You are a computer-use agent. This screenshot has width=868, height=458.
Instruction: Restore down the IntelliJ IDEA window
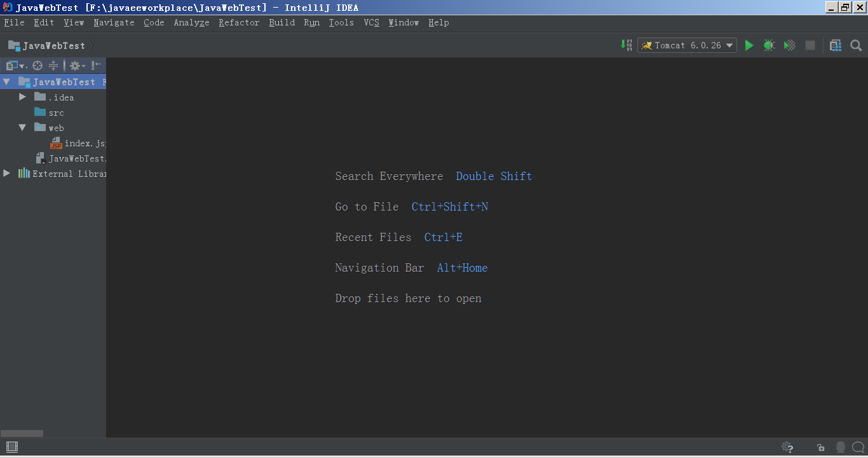[x=844, y=7]
